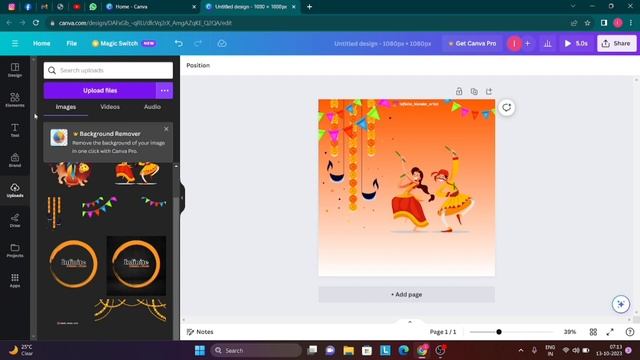
Task: Open the Design sidebar panel
Action: click(15, 70)
